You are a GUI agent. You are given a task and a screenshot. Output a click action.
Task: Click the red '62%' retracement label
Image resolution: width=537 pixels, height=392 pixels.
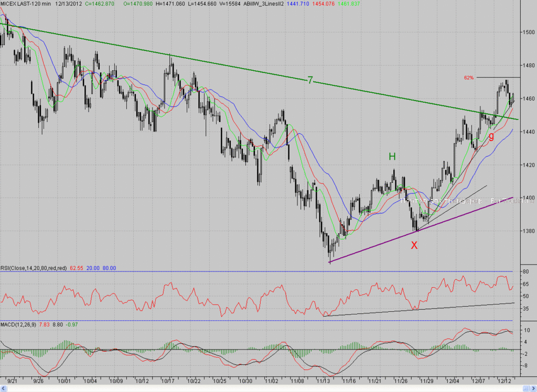pyautogui.click(x=469, y=78)
